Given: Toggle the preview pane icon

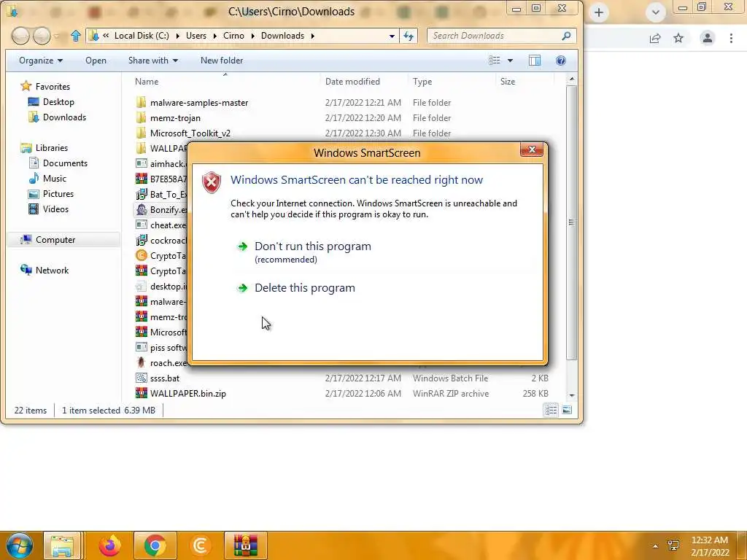Looking at the screenshot, I should [535, 61].
